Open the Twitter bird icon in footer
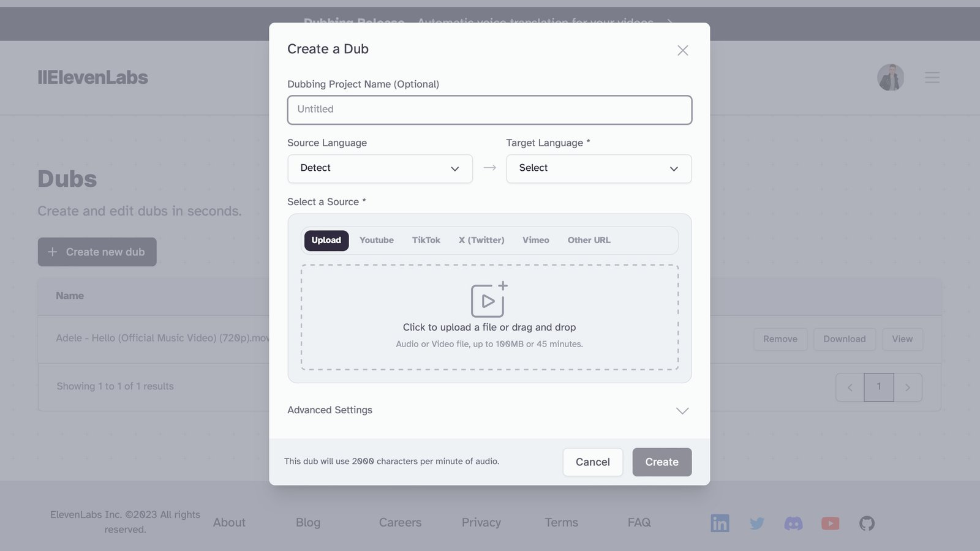This screenshot has height=551, width=980. point(757,523)
